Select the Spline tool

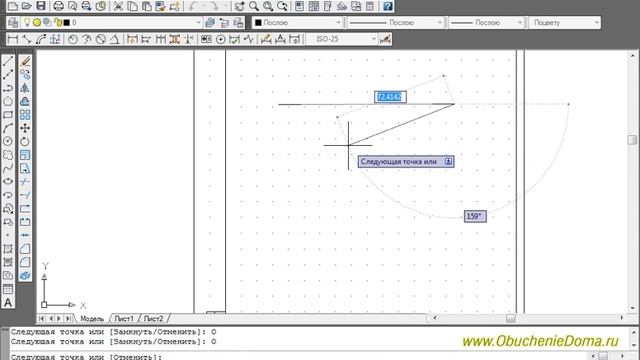coord(8,168)
